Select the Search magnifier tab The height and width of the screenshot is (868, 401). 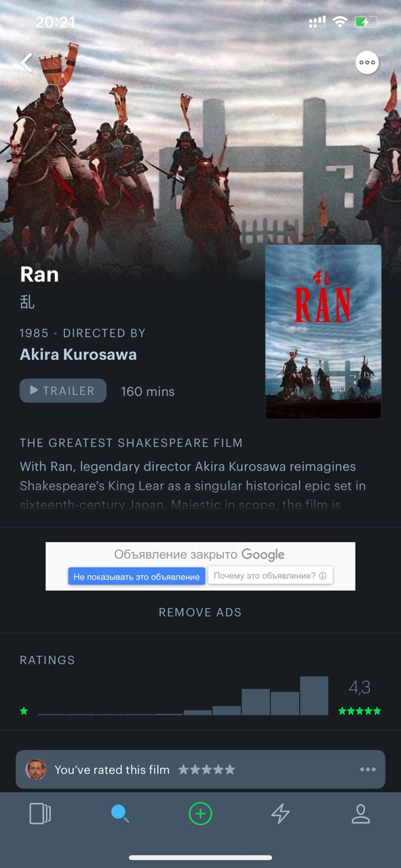tap(120, 814)
